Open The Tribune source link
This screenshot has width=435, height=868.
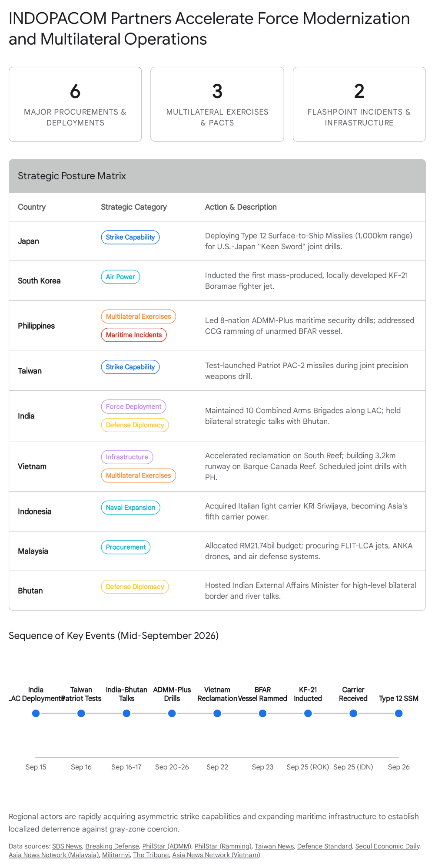tap(151, 855)
